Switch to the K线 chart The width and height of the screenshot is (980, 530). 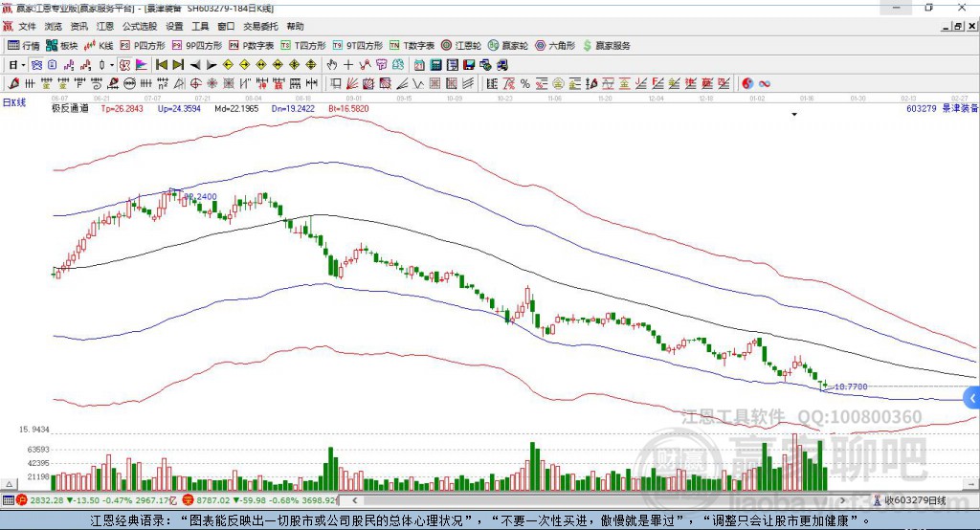coord(99,46)
